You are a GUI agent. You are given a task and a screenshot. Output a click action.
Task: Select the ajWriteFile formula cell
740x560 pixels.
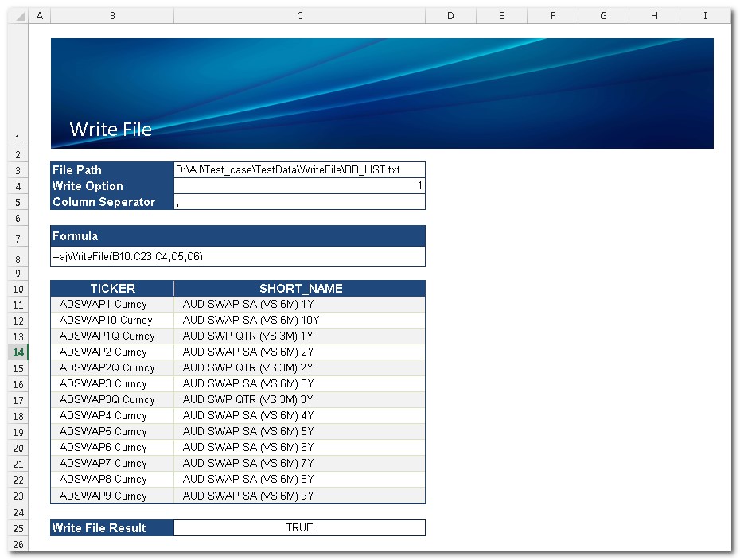pos(237,257)
